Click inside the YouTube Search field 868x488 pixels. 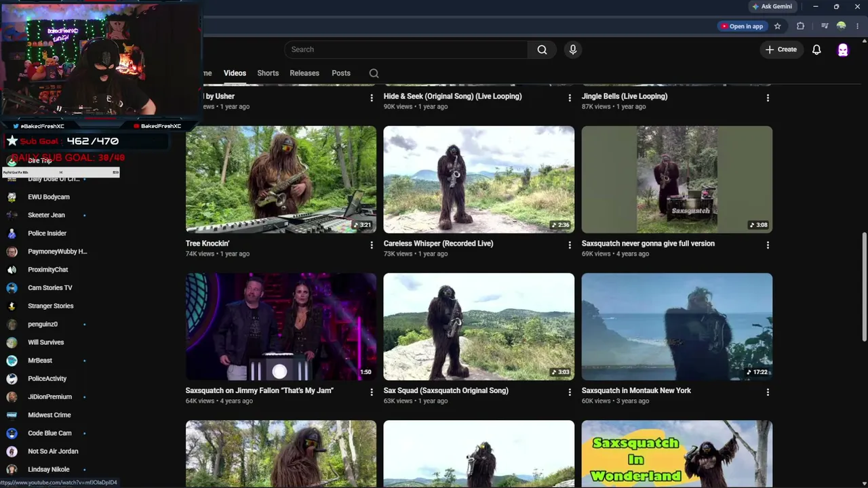pyautogui.click(x=406, y=49)
